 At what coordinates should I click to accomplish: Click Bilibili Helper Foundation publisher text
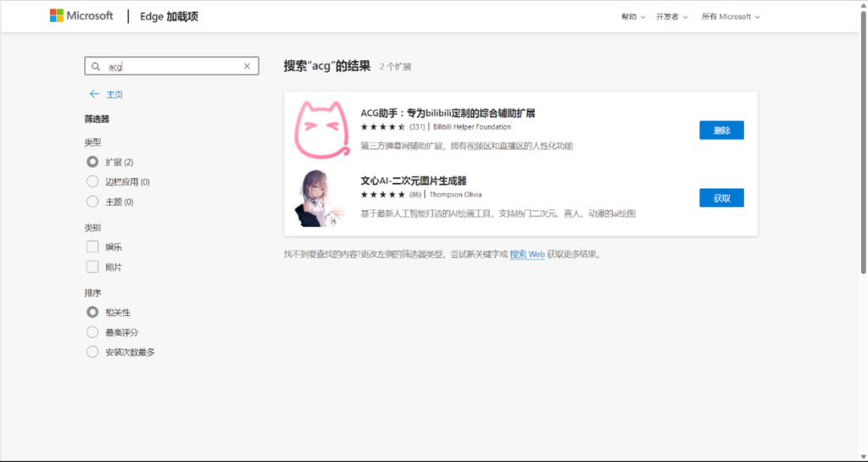coord(471,126)
